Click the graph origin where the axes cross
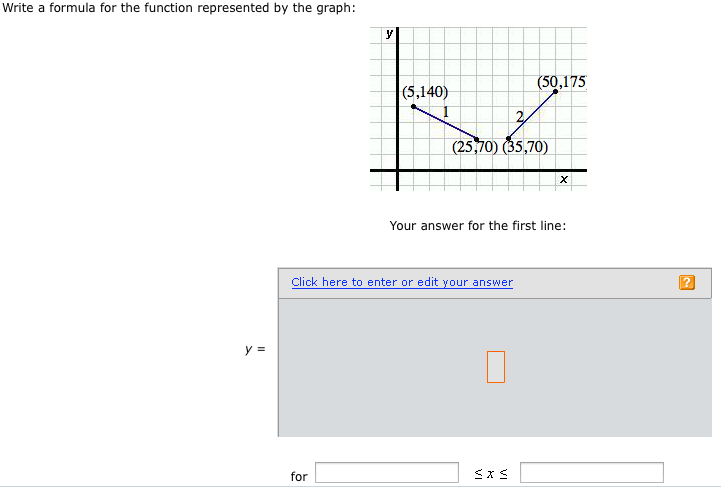 click(397, 170)
